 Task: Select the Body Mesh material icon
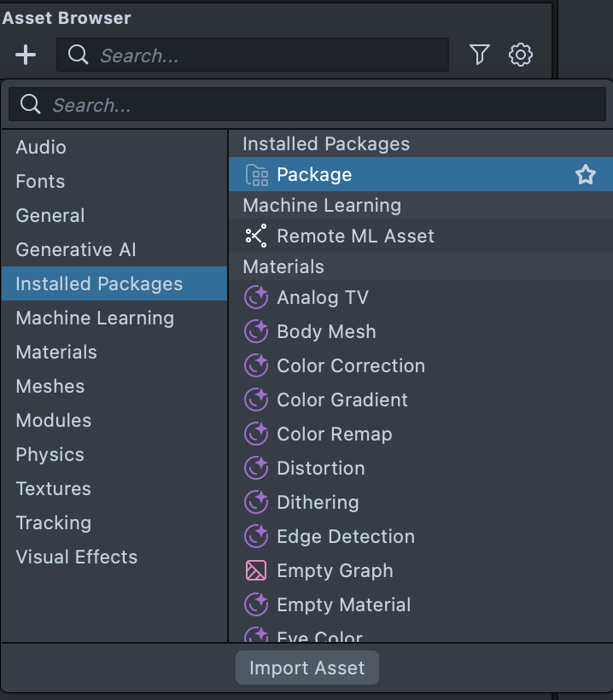tap(256, 332)
